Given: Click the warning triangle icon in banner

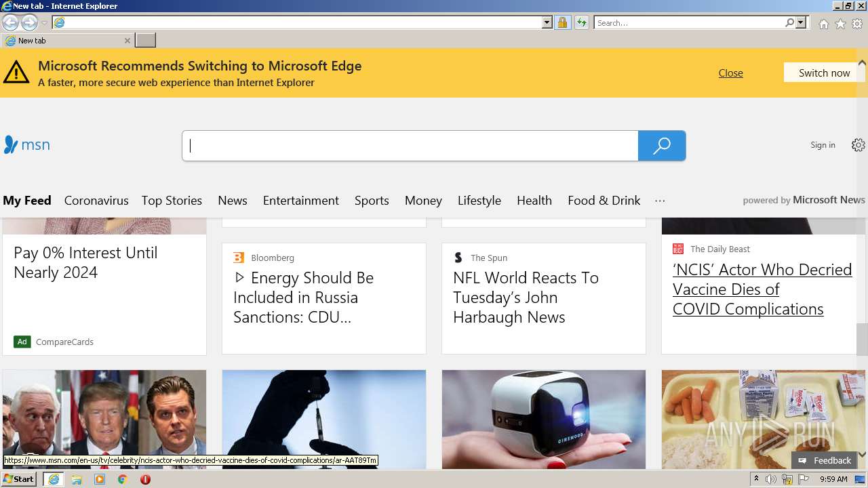Looking at the screenshot, I should coord(16,72).
